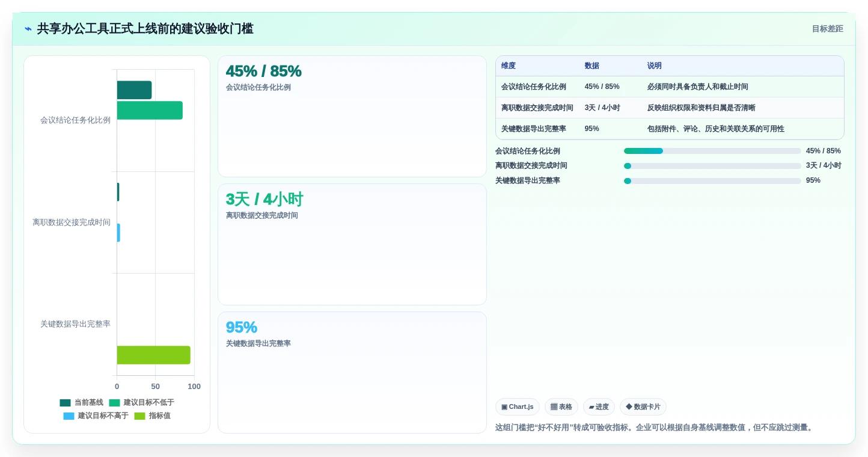Click the chart y-axis label 离职数据交接完成时间
This screenshot has height=457, width=868.
click(72, 222)
